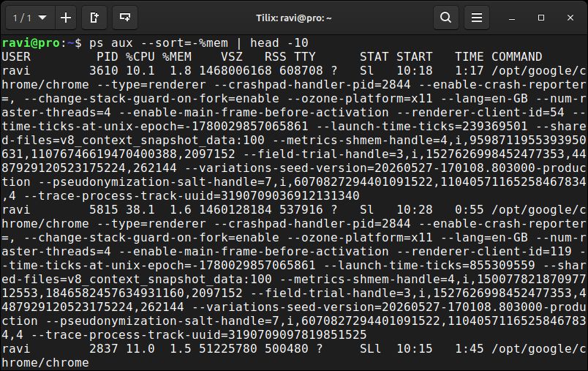The image size is (588, 371).
Task: Click '--launch-time-ticks=239369501' argument
Action: point(422,127)
